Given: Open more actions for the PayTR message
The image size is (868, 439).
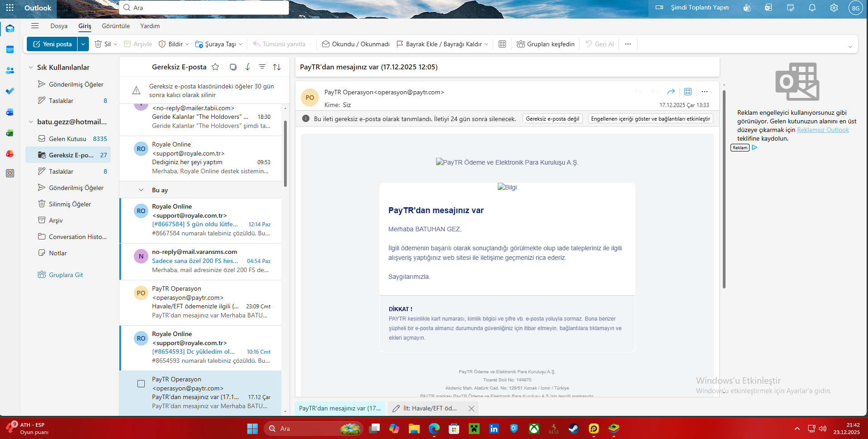Looking at the screenshot, I should pyautogui.click(x=705, y=92).
